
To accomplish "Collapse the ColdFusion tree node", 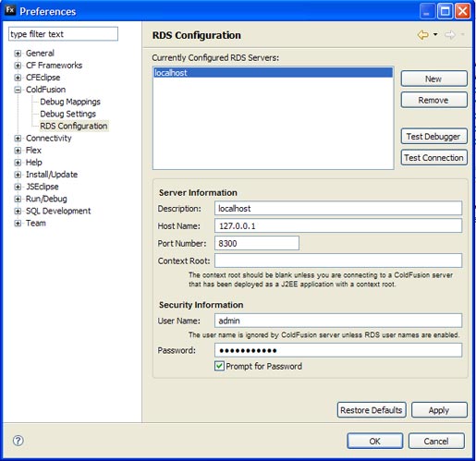I will click(18, 90).
